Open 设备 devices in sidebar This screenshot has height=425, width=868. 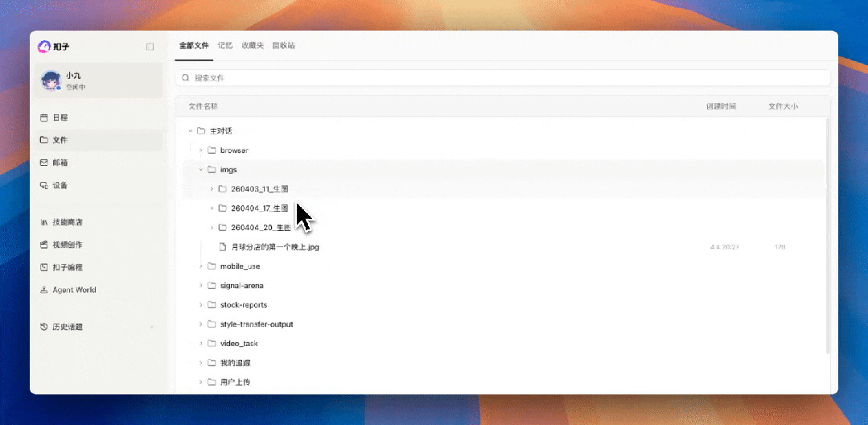[60, 185]
